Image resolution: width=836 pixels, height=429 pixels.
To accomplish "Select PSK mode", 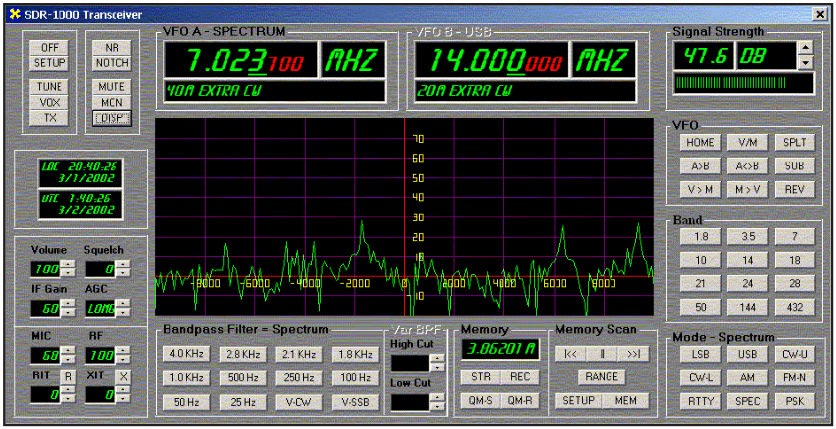I will (795, 401).
